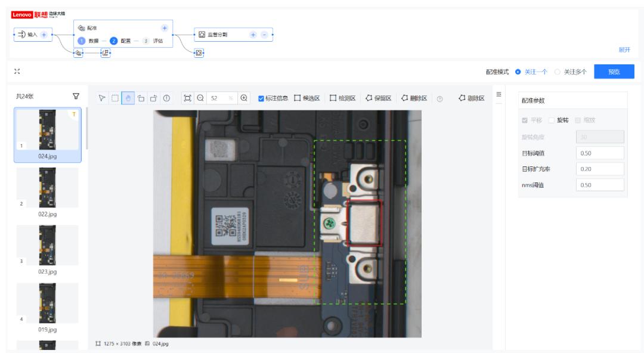The image size is (644, 353).
Task: Collapse the right panel via hamburger icon
Action: tap(499, 95)
